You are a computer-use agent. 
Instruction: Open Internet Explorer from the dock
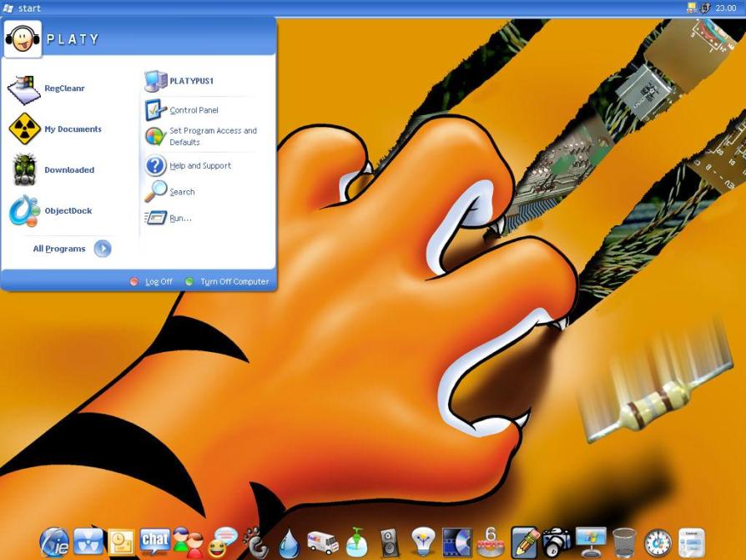54,542
